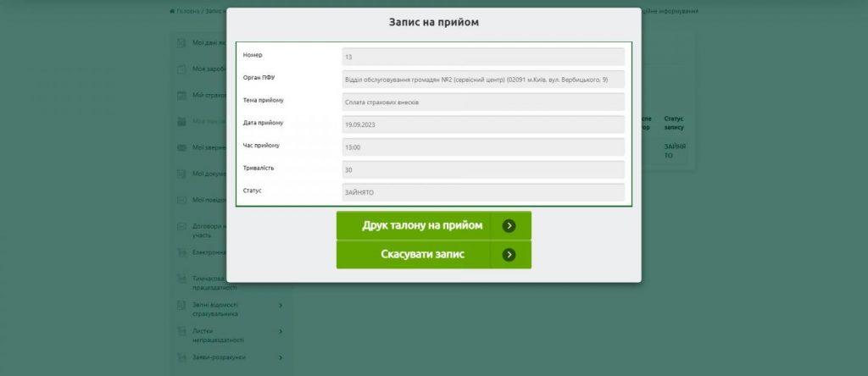Expand "Листки непрацездатності" chevron

click(281, 331)
